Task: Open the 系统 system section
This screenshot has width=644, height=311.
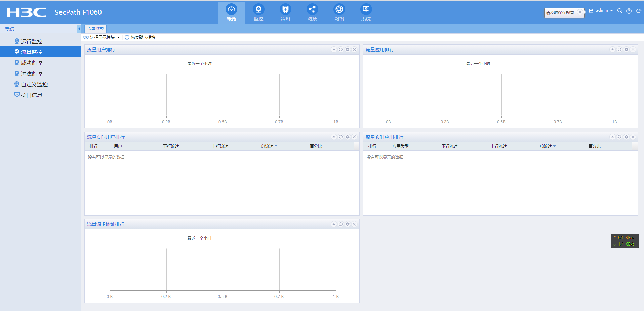Action: [x=366, y=13]
